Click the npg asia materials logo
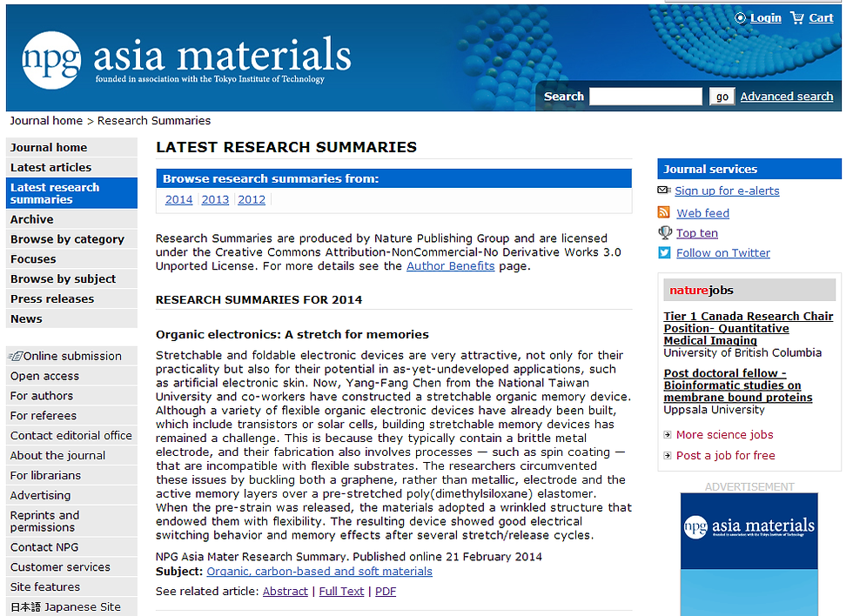This screenshot has width=853, height=616. click(186, 60)
